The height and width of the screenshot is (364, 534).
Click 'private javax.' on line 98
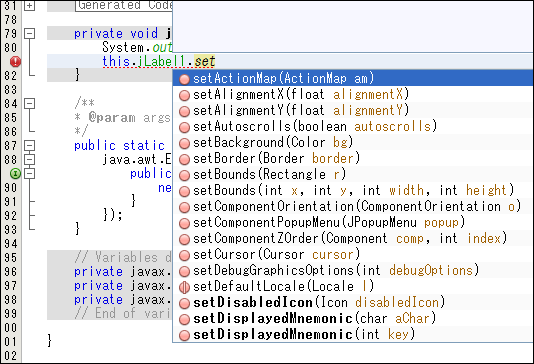point(123,300)
